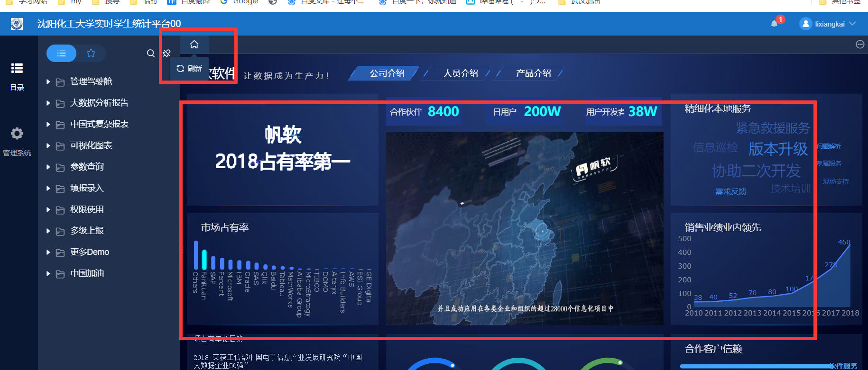
Task: Click the 沈阳化工大学实时学生统计平台00 title
Action: (x=109, y=24)
